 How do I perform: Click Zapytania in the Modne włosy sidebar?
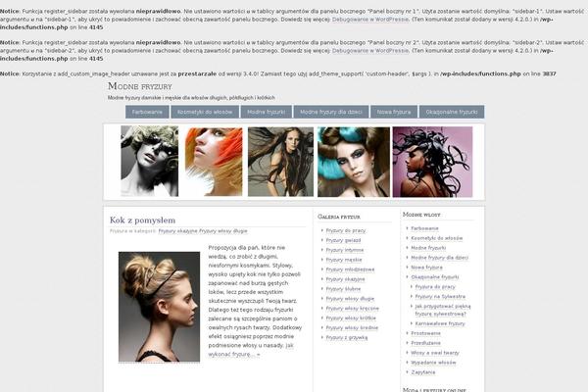423,372
